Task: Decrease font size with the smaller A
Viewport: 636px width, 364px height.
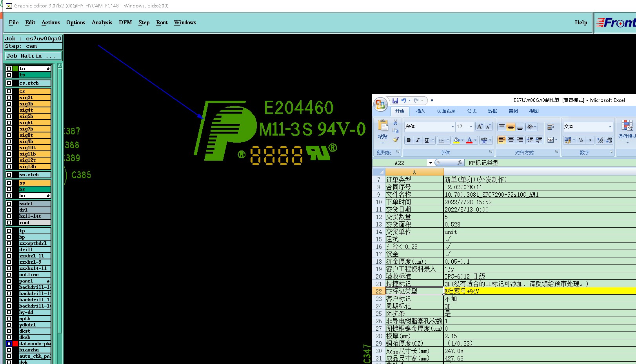Action: pyautogui.click(x=488, y=127)
